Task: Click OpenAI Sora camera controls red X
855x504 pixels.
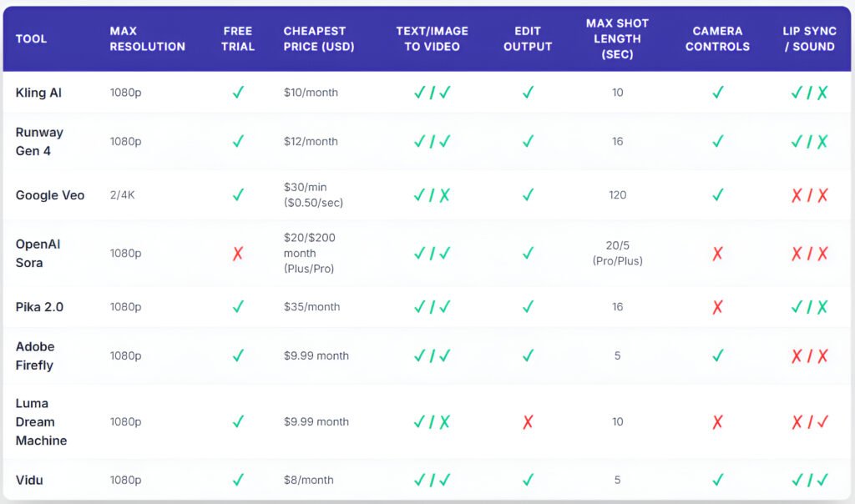Action: (x=717, y=253)
